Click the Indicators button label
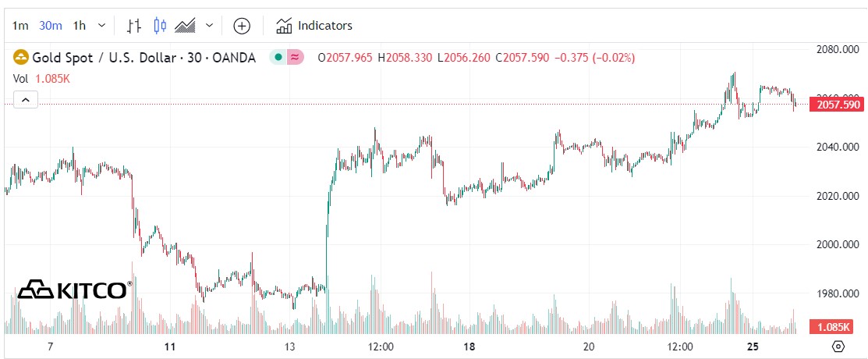868x359 pixels. (x=325, y=26)
